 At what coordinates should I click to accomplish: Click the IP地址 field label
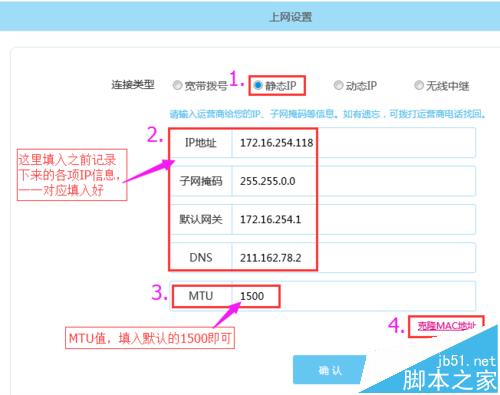coord(200,143)
